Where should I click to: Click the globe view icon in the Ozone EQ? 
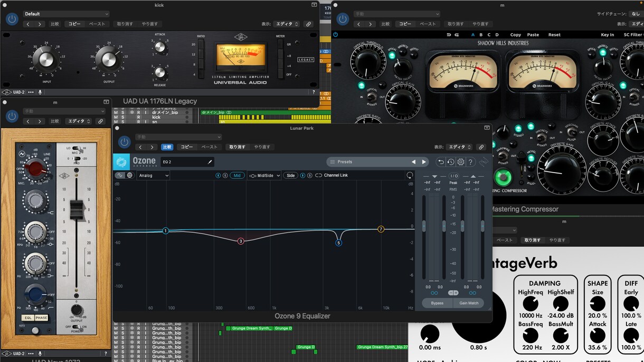pos(129,175)
